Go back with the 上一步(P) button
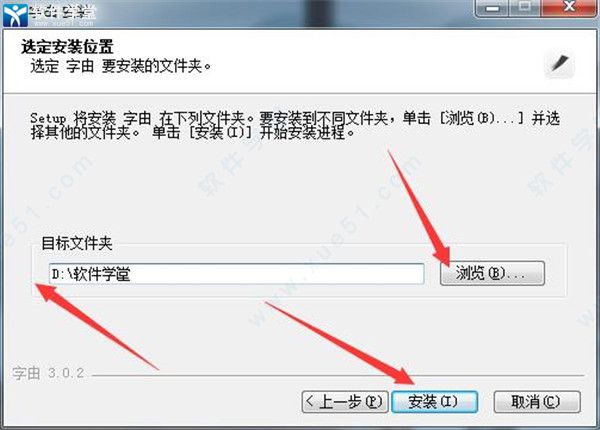The image size is (600, 430). pyautogui.click(x=345, y=401)
